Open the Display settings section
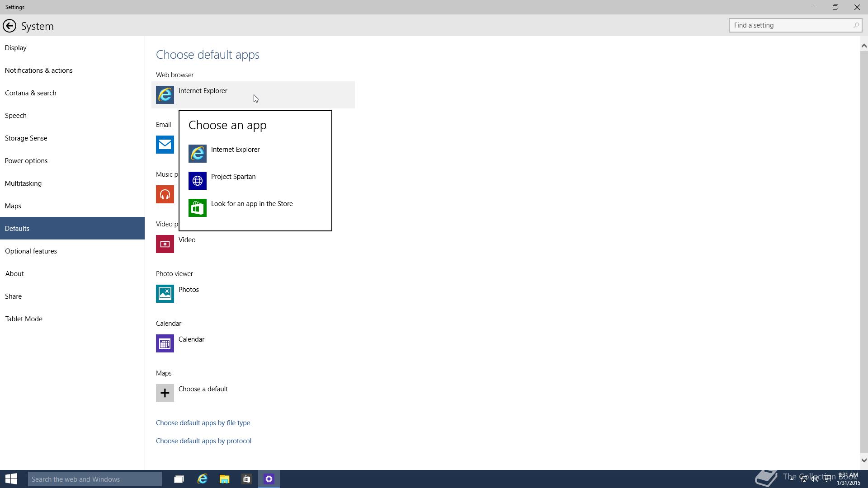The height and width of the screenshot is (488, 868). tap(72, 47)
